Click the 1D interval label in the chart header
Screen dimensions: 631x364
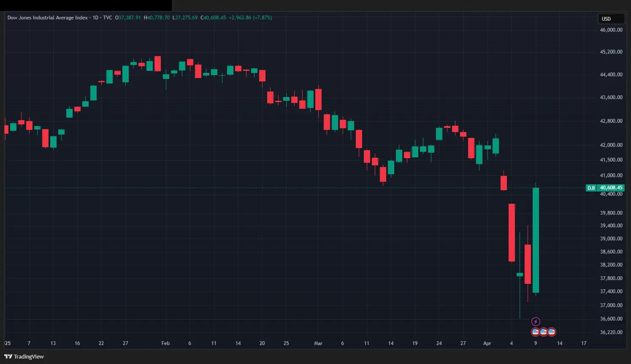[95, 18]
